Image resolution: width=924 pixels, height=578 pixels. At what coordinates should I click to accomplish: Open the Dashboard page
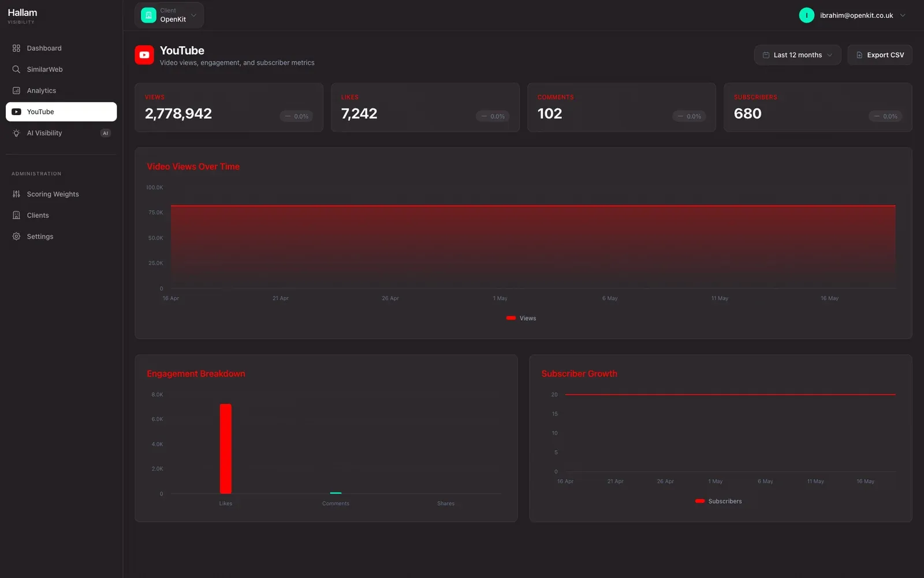pyautogui.click(x=61, y=48)
